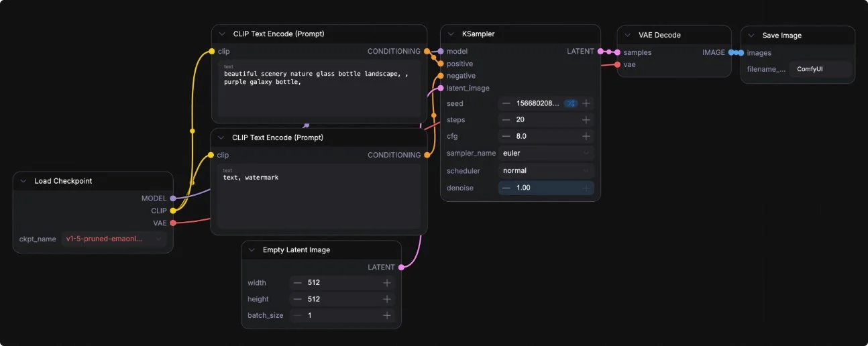Select the Save Image node title
Image resolution: width=868 pixels, height=346 pixels.
coord(781,36)
